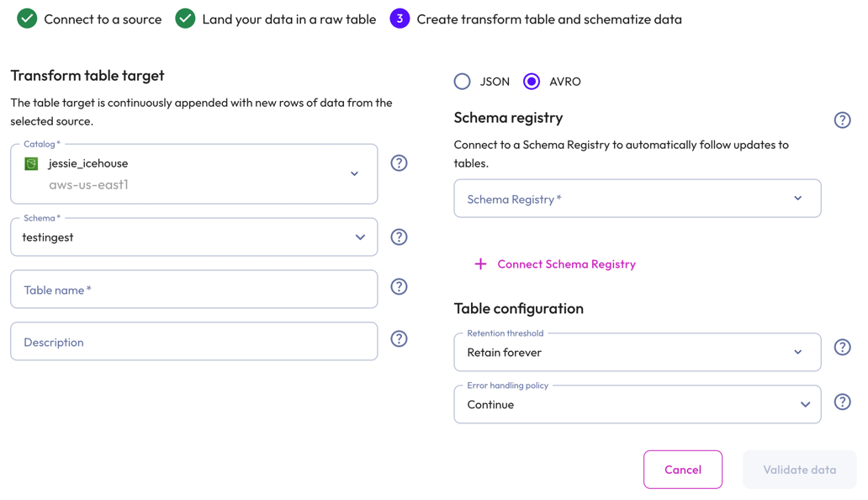View help for the Description field
The image size is (868, 500).
tap(399, 338)
